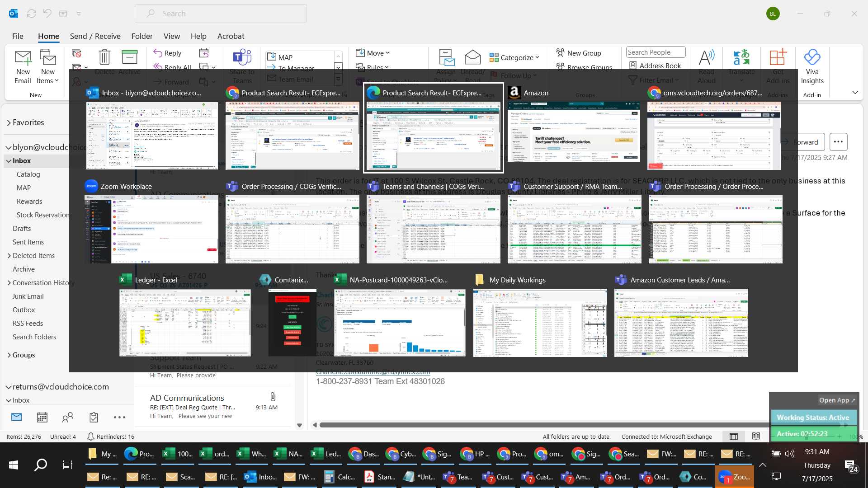Click the Reply icon in ribbon

167,53
